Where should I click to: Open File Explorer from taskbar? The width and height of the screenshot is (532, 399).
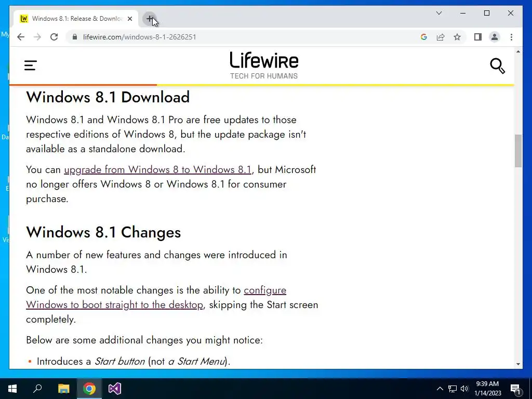[63, 389]
